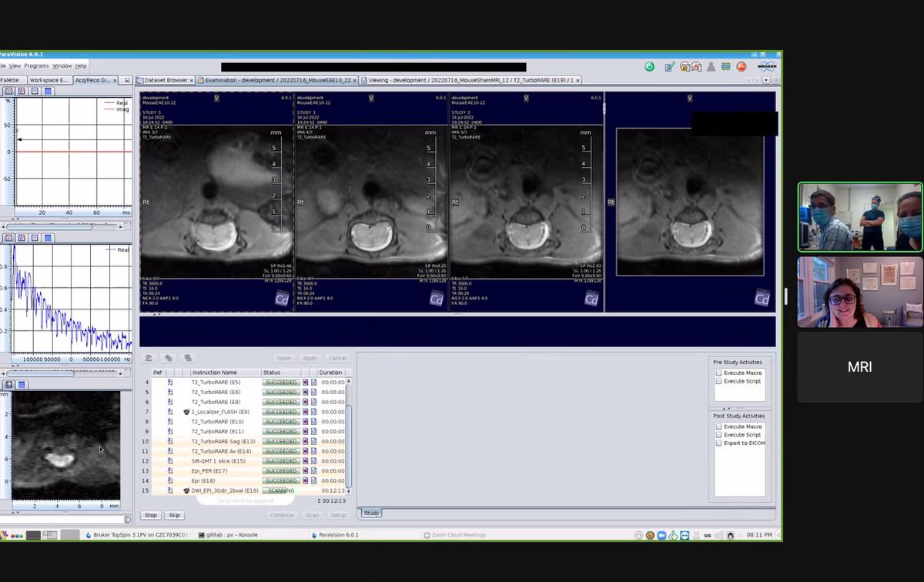Click the grid layout icon in Acq/Reco toolbar

coord(48,91)
